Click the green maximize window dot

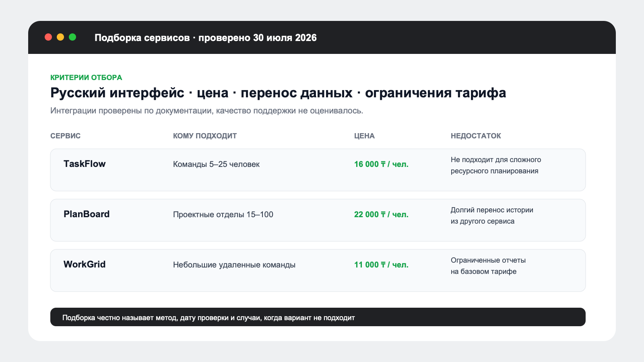72,37
